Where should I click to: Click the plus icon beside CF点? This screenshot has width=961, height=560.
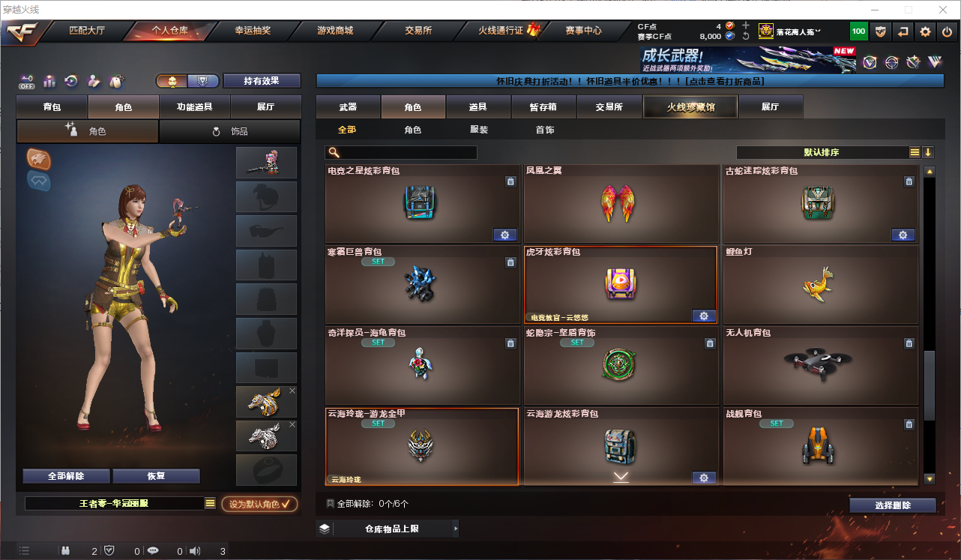click(x=745, y=25)
